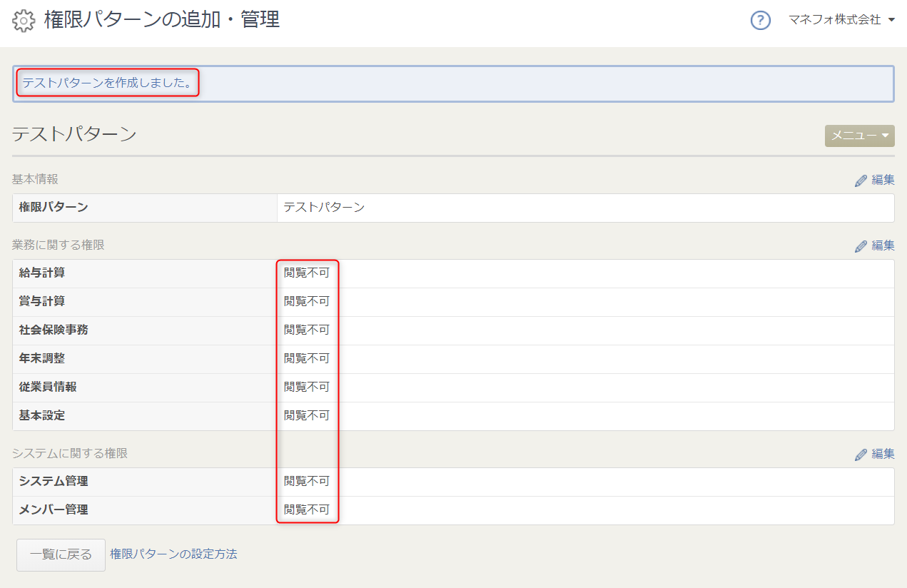Click the テストパターンを作成しました notification text
The width and height of the screenshot is (907, 588).
[x=107, y=83]
